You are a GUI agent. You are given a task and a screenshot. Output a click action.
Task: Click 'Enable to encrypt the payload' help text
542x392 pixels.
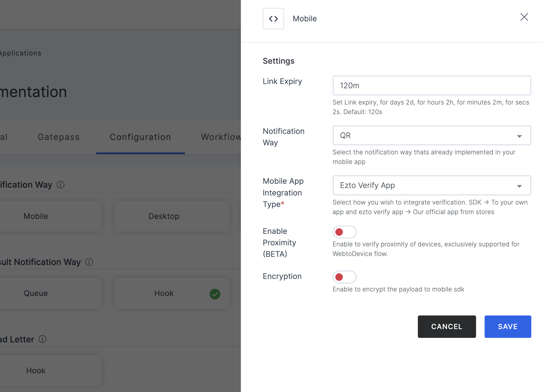(398, 289)
